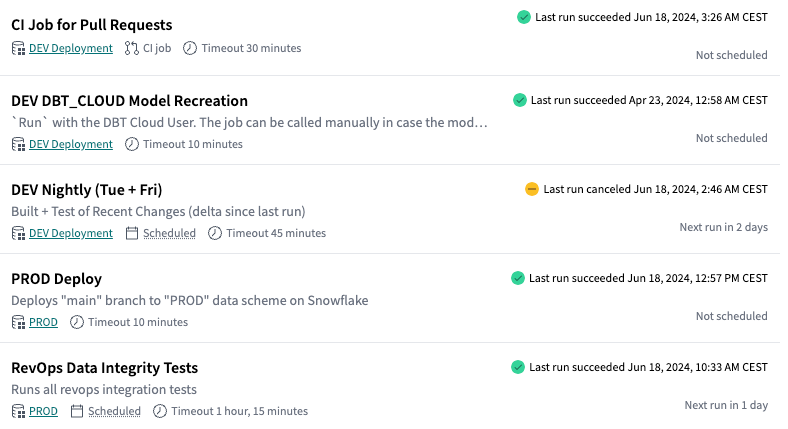This screenshot has width=788, height=429.
Task: Click calendar icon beside DEV Nightly Scheduled
Action: (x=133, y=233)
